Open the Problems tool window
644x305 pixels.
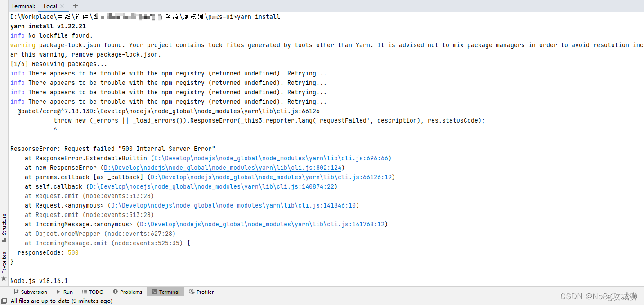point(127,292)
